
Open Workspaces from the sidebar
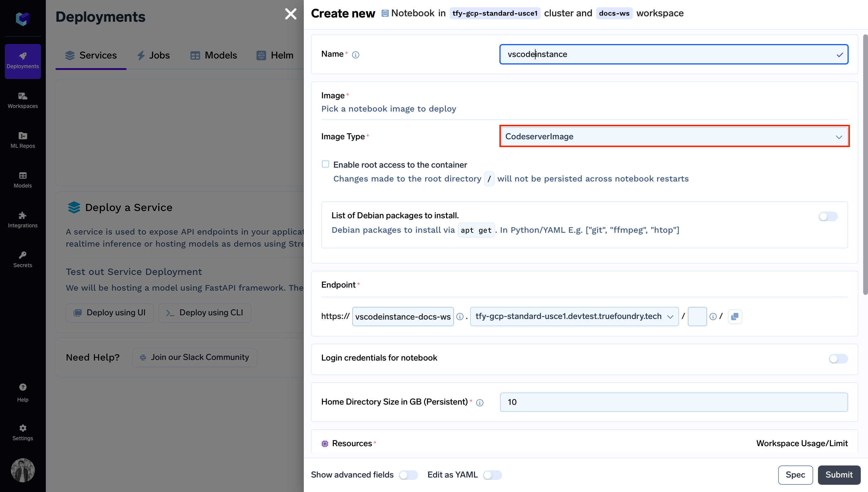[23, 100]
